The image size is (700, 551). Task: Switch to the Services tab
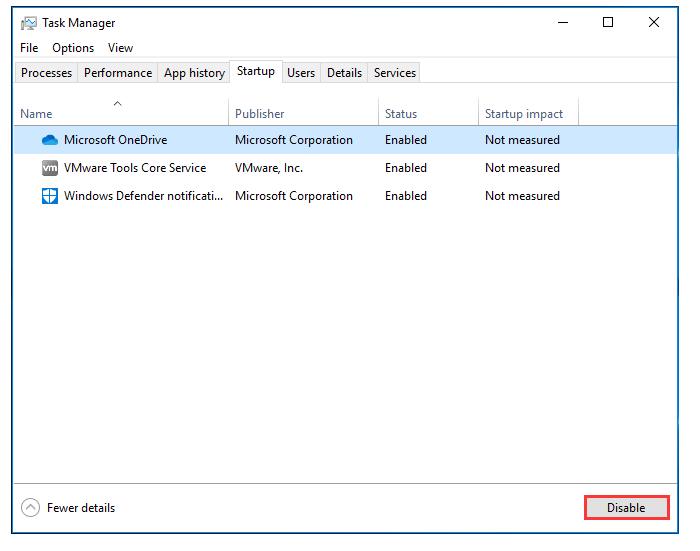click(395, 73)
